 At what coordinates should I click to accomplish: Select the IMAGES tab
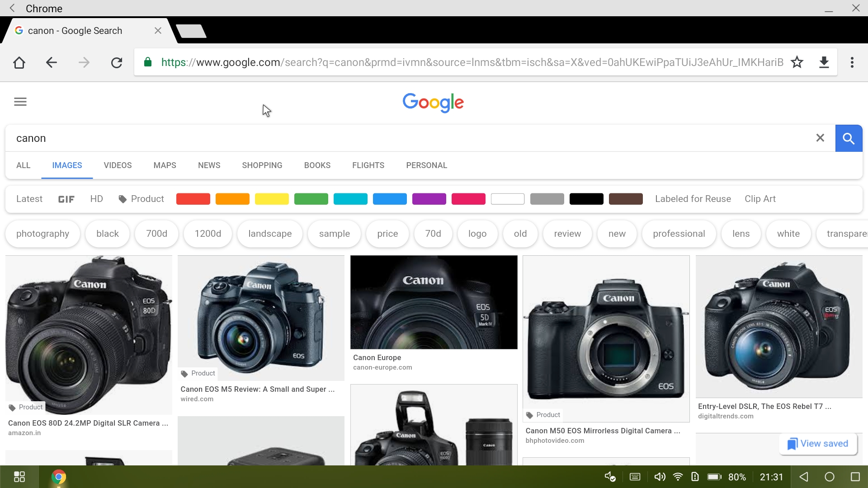point(67,165)
